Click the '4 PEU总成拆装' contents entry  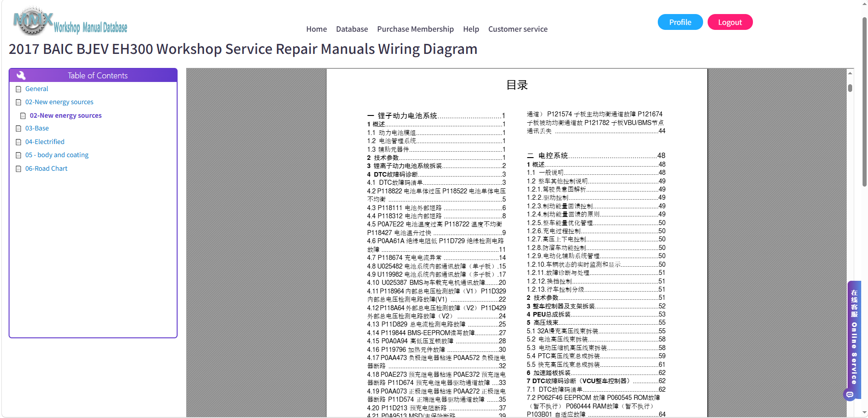point(596,314)
